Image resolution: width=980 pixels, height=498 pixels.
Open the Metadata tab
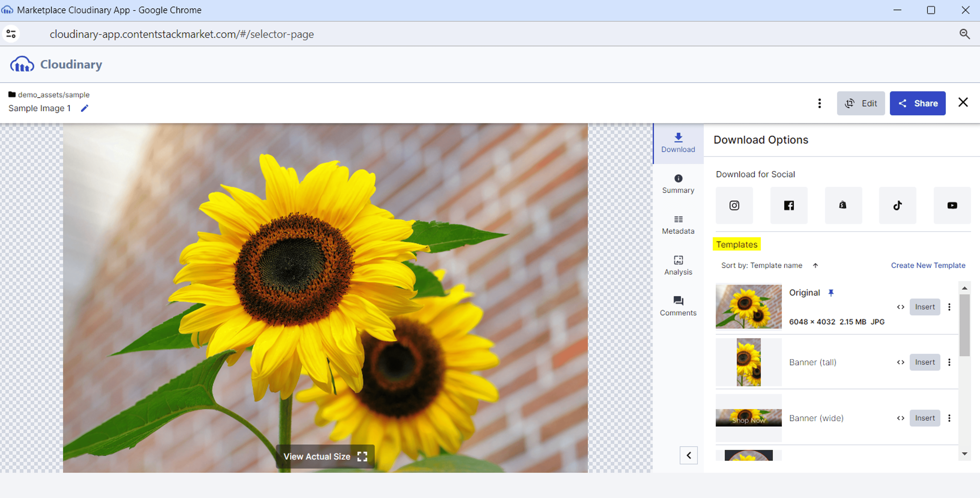(x=678, y=225)
